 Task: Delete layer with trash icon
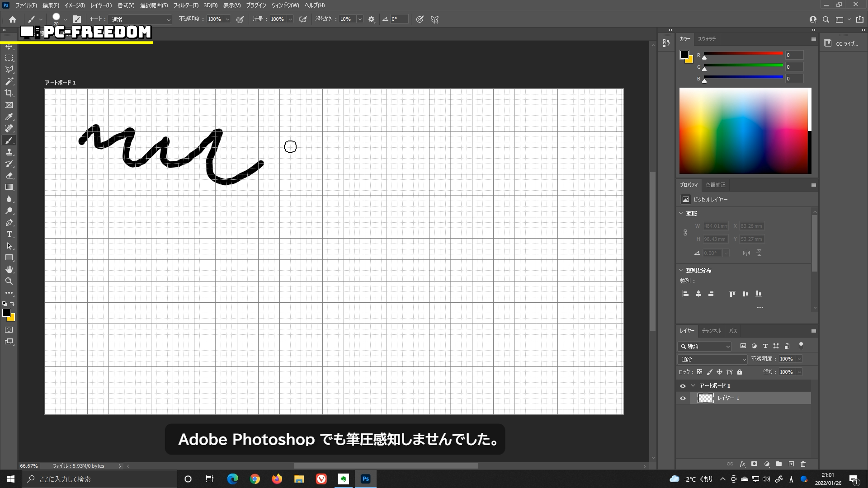coord(803,464)
